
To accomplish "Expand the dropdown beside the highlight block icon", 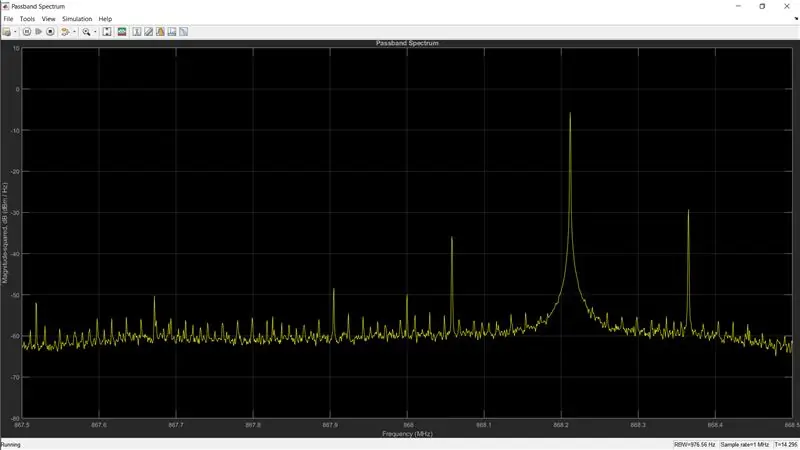I will [x=74, y=32].
